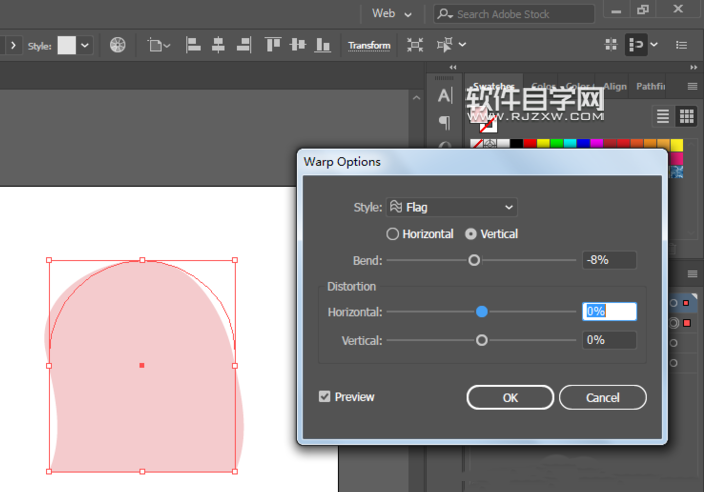
Task: Cancel the Warp Options dialog
Action: coord(602,397)
